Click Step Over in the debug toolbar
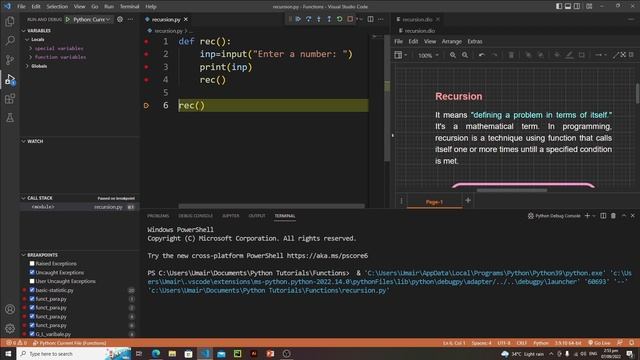Image resolution: width=640 pixels, height=360 pixels. [x=308, y=19]
